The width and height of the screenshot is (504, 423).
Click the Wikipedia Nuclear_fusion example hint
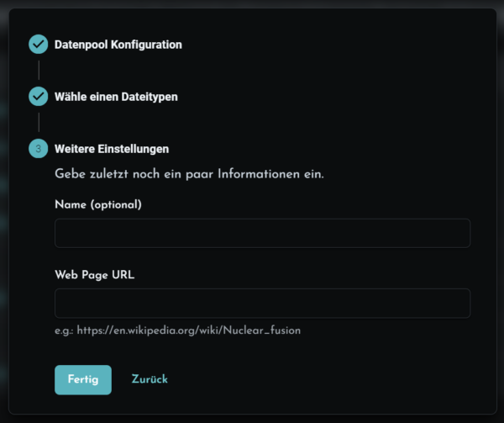(177, 330)
